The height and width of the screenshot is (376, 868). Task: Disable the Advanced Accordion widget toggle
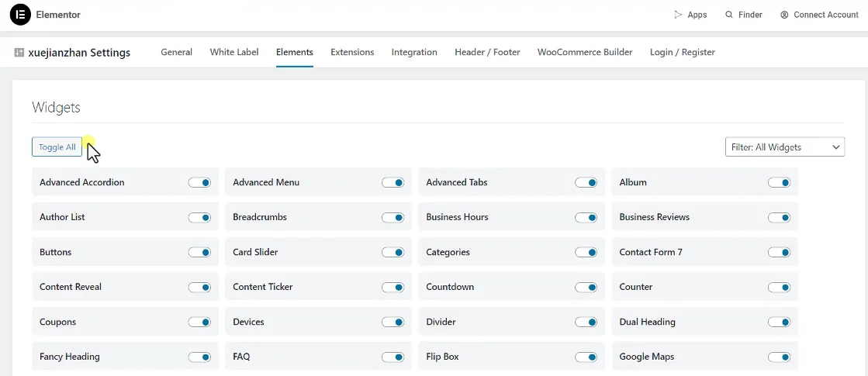tap(199, 183)
